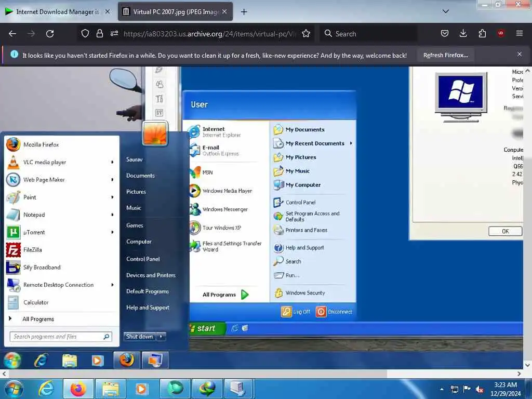532x399 pixels.
Task: Click the XP Disconnect button
Action: click(x=334, y=312)
